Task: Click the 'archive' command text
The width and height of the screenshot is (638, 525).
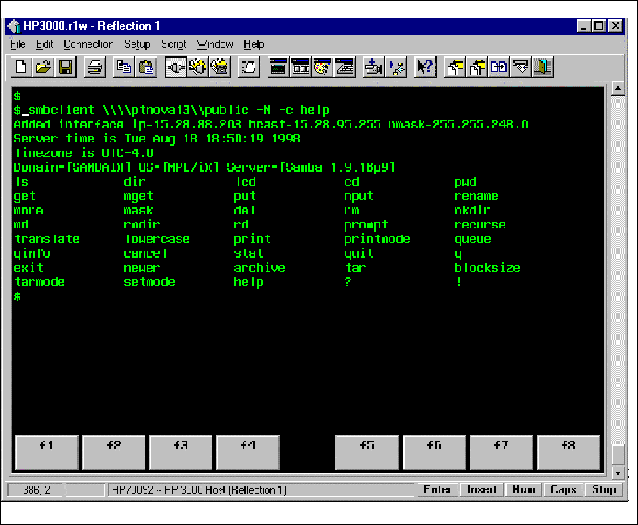Action: click(x=260, y=268)
